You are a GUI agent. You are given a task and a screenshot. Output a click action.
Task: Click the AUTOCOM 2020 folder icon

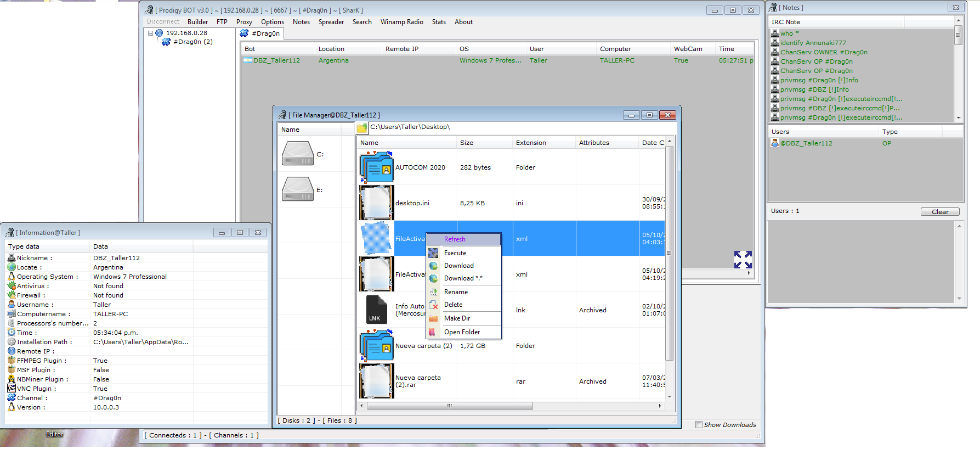pyautogui.click(x=376, y=167)
